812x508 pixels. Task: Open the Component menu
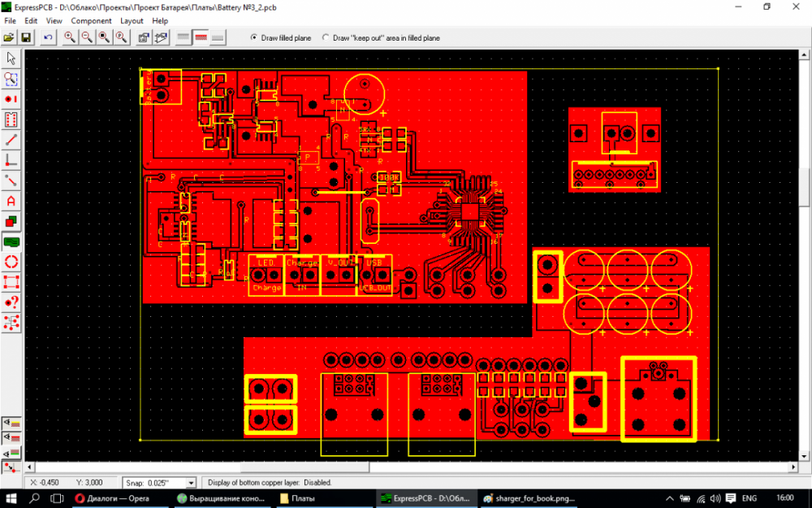(x=91, y=21)
